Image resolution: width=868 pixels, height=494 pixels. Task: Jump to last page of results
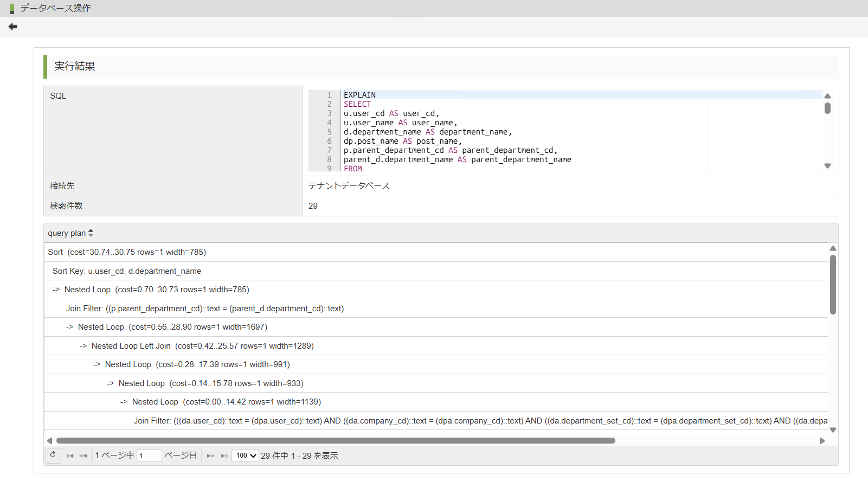(224, 456)
